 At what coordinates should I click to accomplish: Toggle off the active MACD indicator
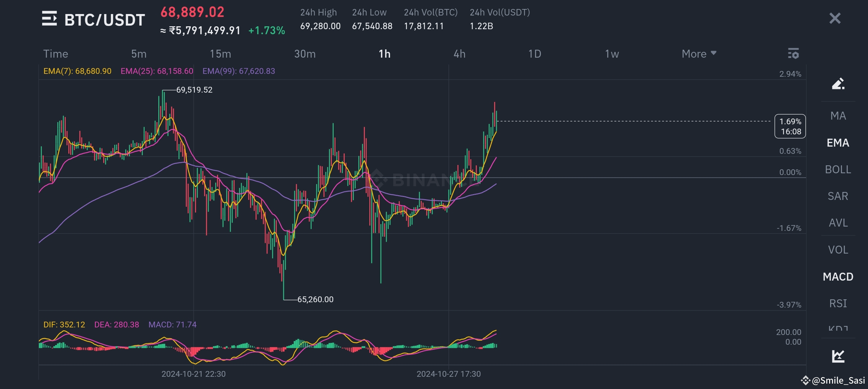pos(838,277)
